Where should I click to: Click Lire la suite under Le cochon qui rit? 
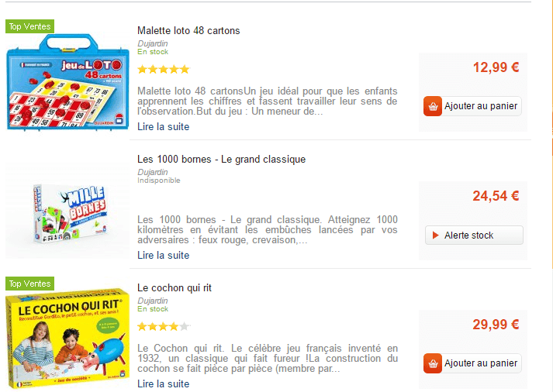coord(163,383)
